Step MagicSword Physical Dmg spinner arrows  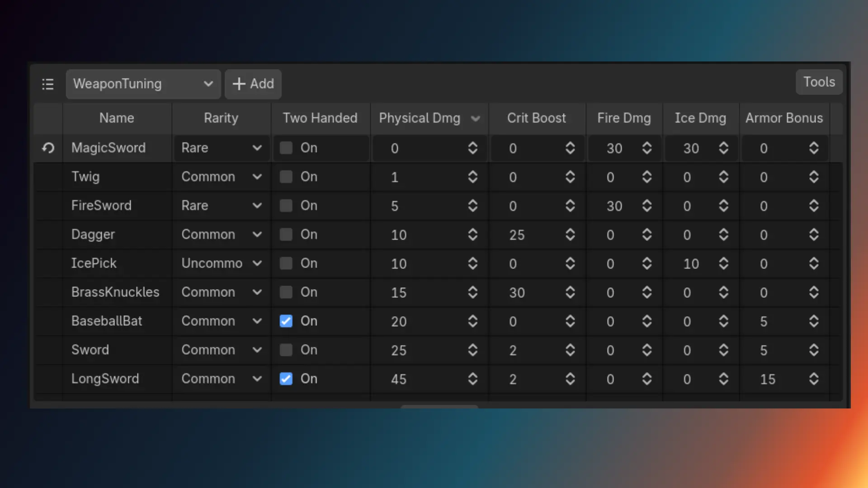click(x=473, y=148)
